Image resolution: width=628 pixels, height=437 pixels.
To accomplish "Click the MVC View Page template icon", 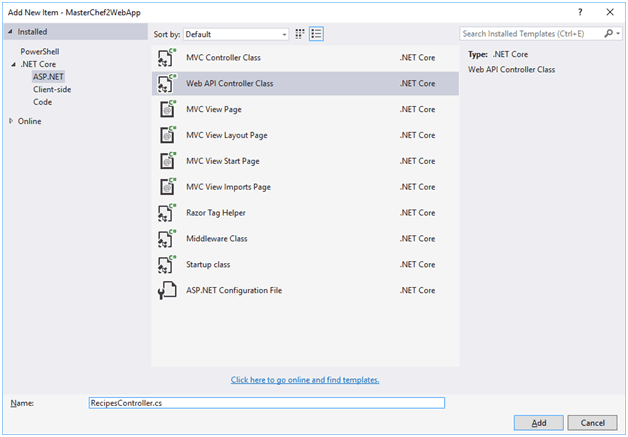I will pos(167,109).
